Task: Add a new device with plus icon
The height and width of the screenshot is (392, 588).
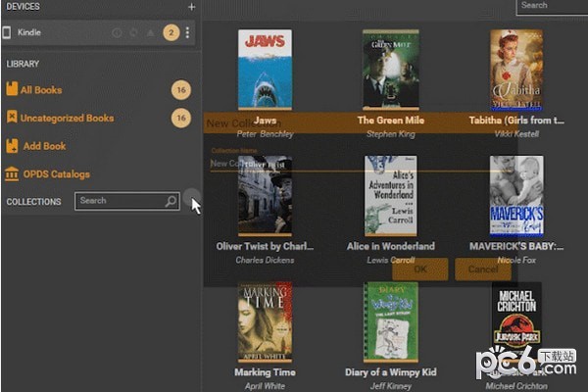Action: (191, 7)
